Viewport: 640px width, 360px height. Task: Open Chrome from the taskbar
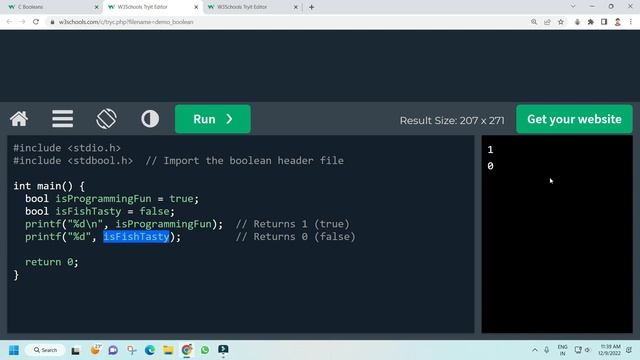(187, 350)
